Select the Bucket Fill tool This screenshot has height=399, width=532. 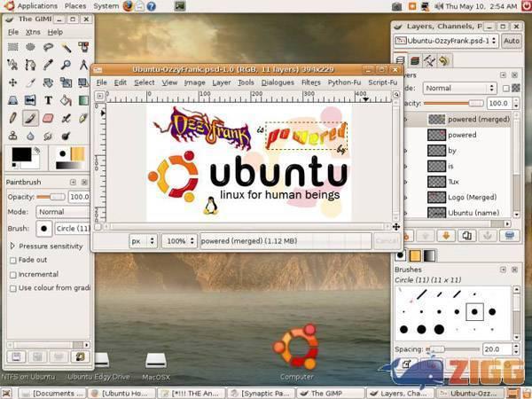[66, 100]
